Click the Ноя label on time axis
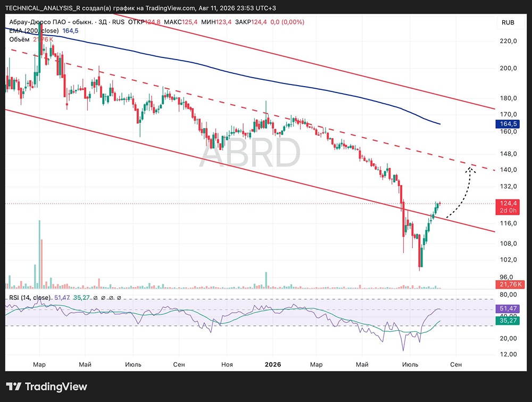532x402 pixels. click(227, 364)
